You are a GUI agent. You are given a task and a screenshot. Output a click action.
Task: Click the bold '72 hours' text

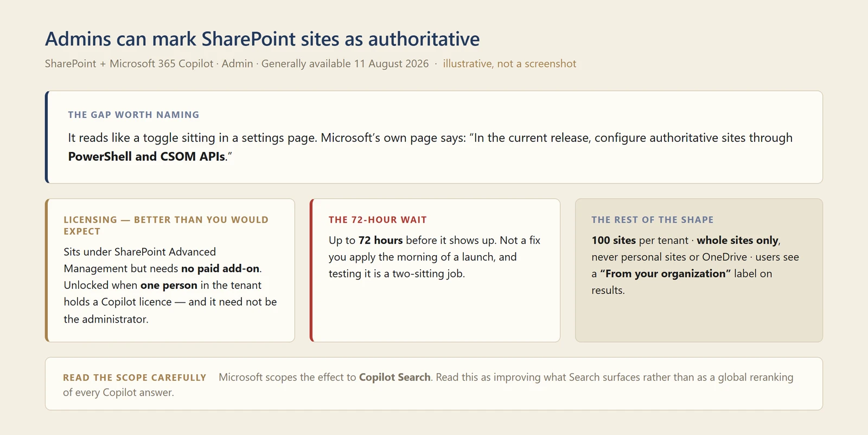[380, 241]
